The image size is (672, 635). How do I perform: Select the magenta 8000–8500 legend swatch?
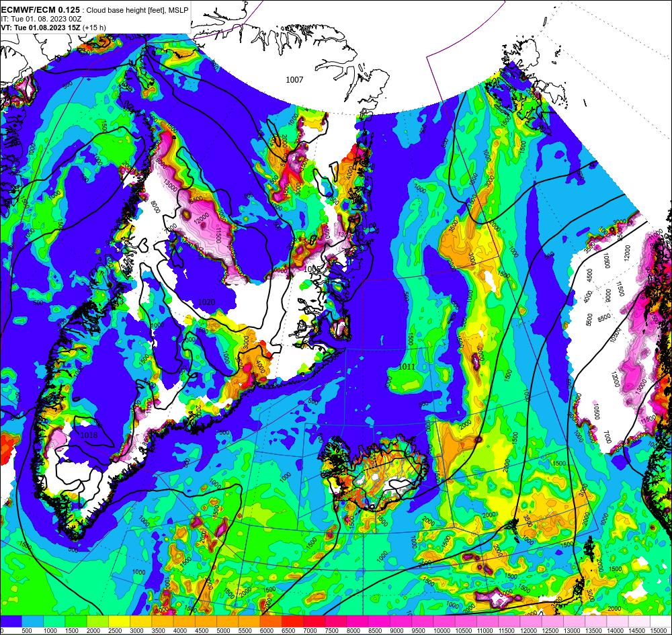point(358,622)
